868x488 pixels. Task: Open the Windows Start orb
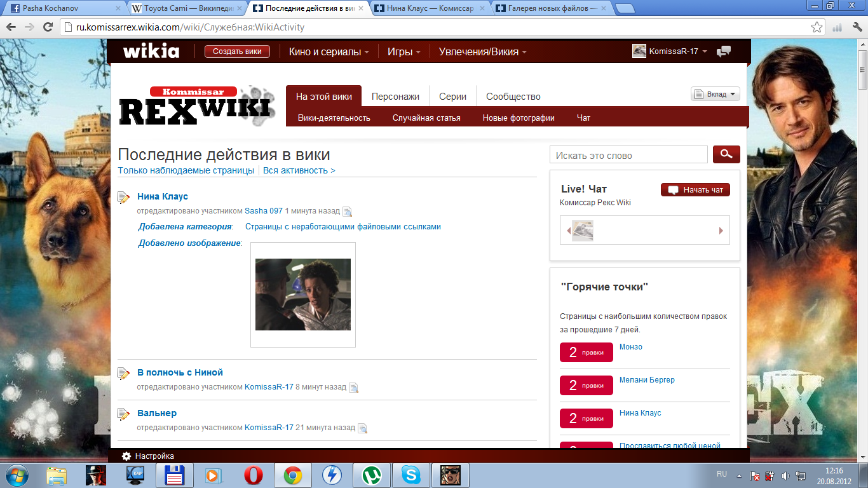17,475
